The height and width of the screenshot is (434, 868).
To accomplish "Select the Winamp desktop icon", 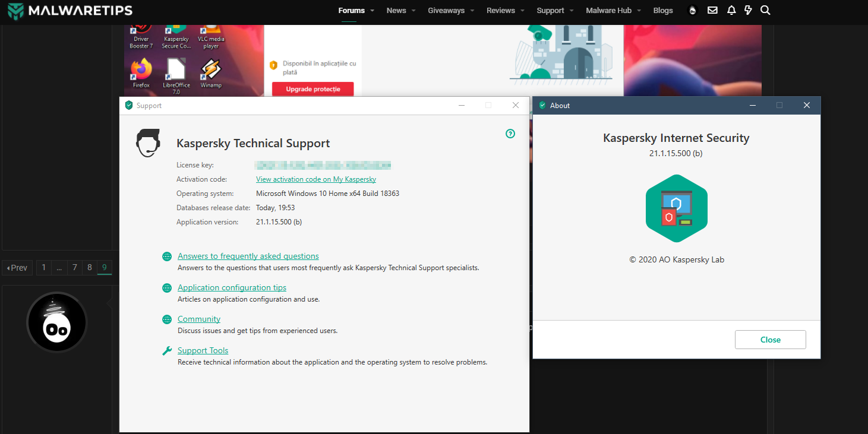I will [x=211, y=74].
